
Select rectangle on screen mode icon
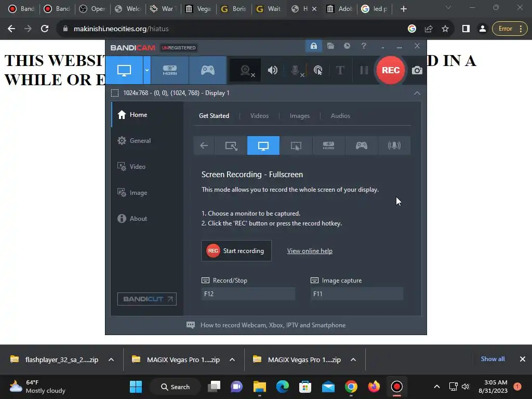231,145
